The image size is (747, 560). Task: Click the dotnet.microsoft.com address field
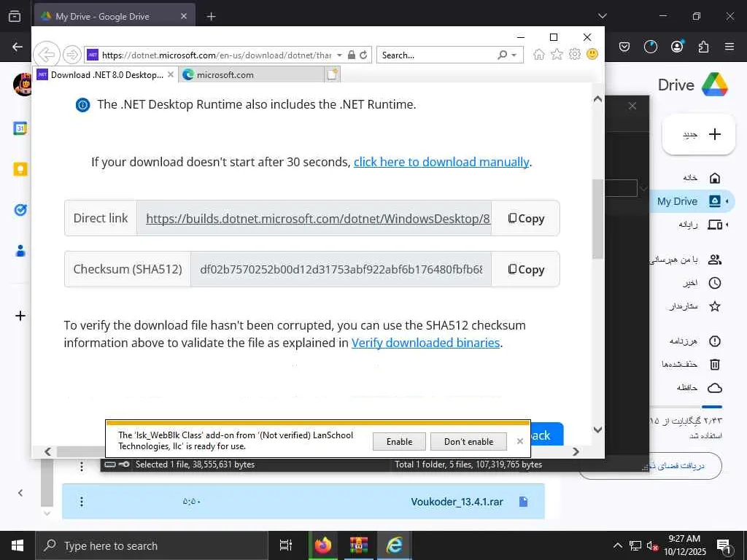[x=216, y=55]
